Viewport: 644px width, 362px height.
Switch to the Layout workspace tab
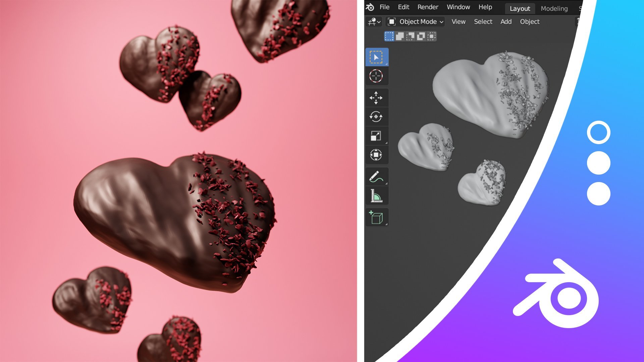pyautogui.click(x=520, y=9)
